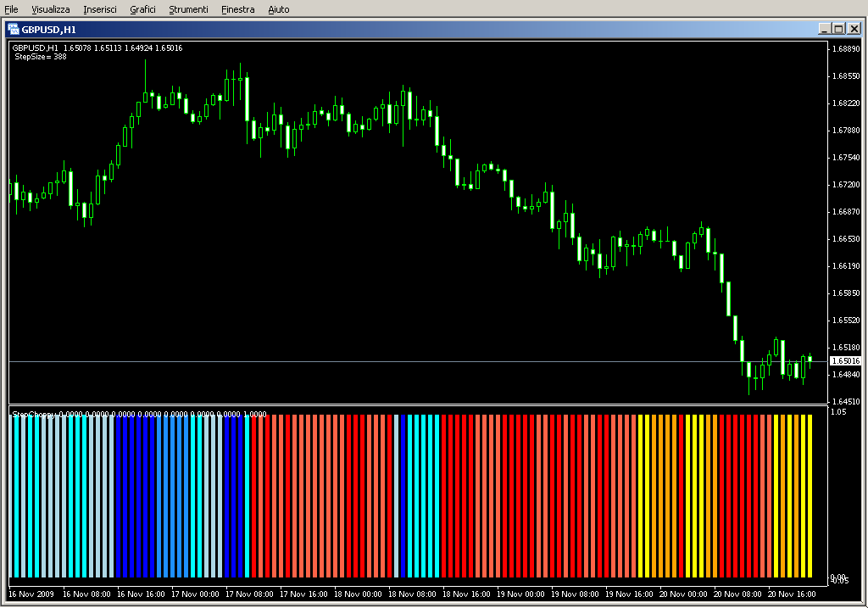Click the current price marker 1.65016
This screenshot has width=868, height=608.
(x=845, y=361)
